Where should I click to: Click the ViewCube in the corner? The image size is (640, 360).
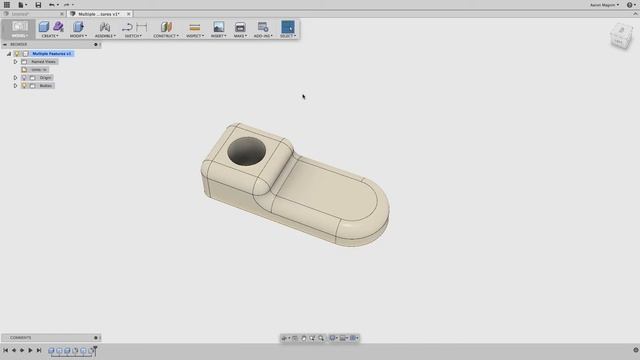(x=621, y=36)
